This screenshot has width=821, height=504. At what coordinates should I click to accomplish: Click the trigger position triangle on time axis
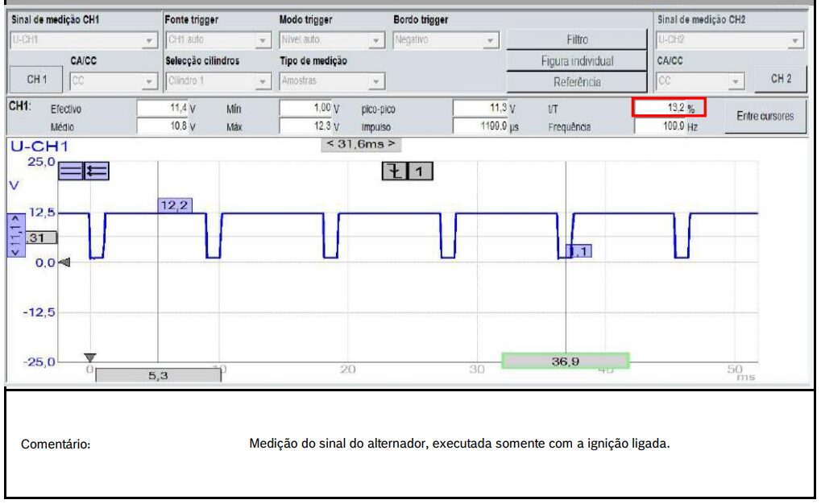[90, 357]
